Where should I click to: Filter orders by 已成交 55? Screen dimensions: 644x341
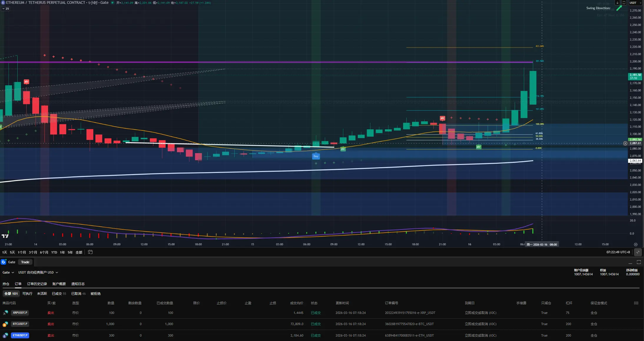(59, 294)
